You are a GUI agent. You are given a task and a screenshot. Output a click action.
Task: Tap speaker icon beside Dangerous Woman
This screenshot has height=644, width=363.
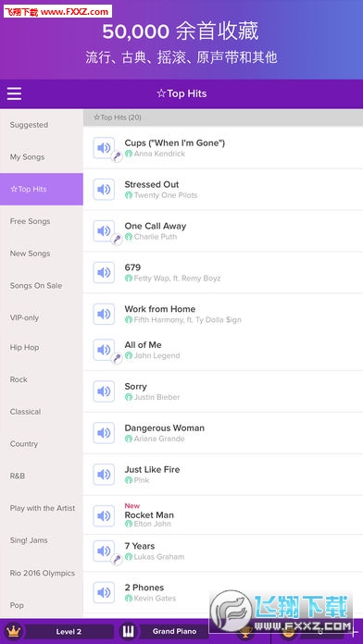point(104,432)
